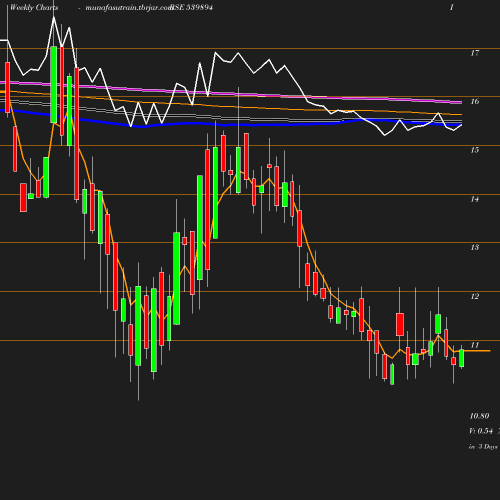Screen dimensions: 500x500
Task: Click the 'V: 0.54' volume value
Action: point(481,431)
